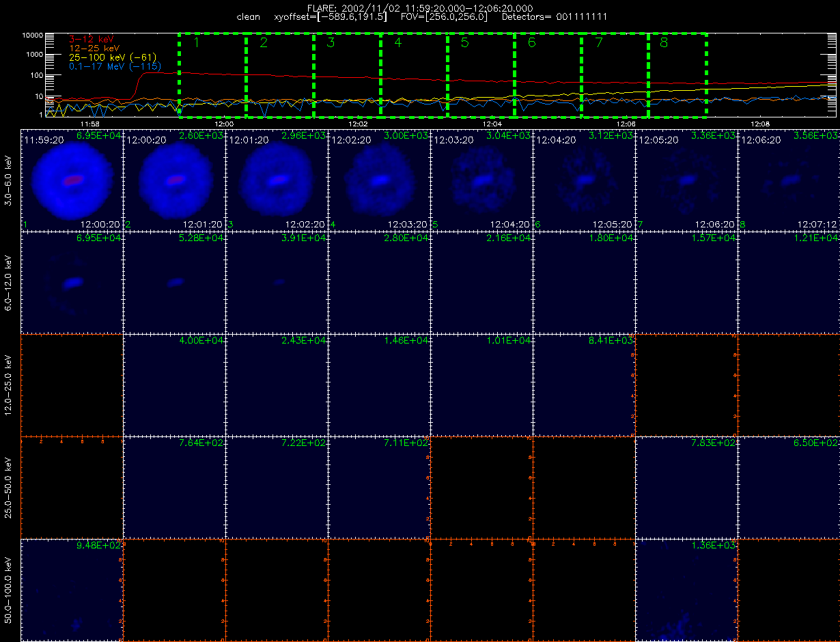Click the 10000 value on the count axis
Screen dimensions: 840x642
33,35
